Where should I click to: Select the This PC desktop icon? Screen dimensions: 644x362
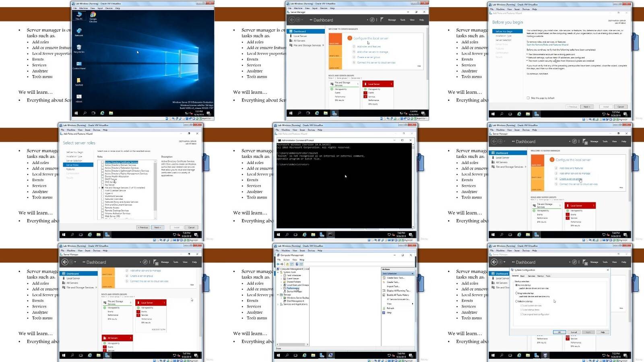[79, 16]
